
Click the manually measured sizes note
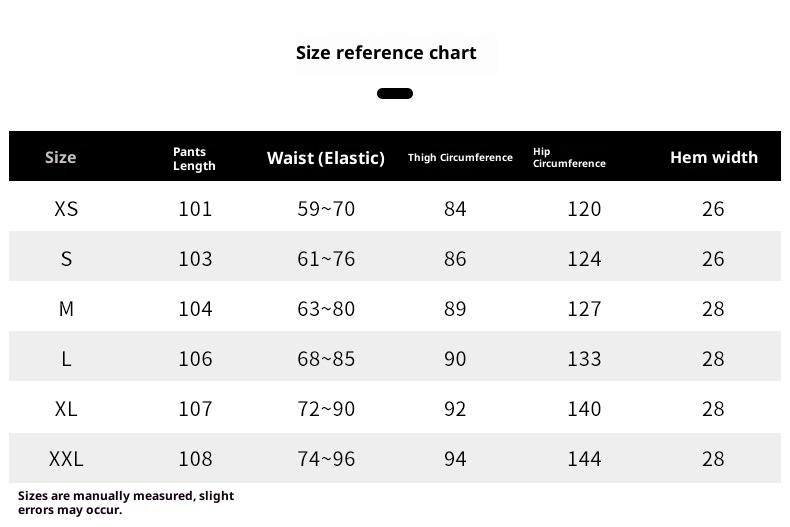point(126,502)
